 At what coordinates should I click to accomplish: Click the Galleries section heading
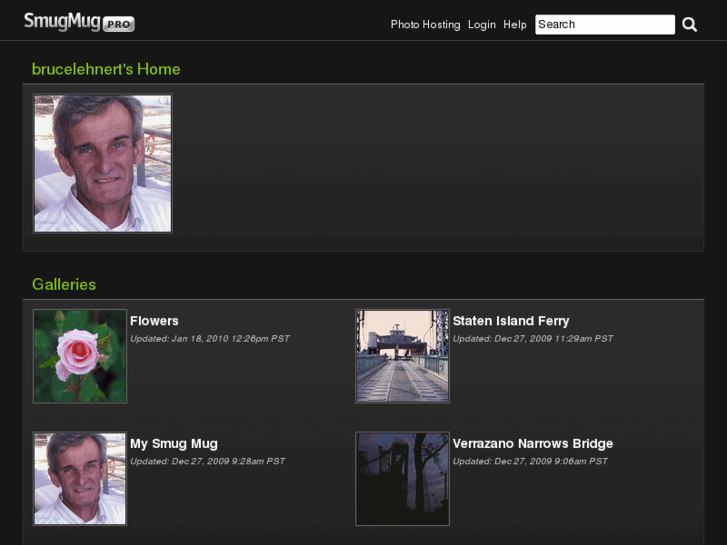[64, 284]
